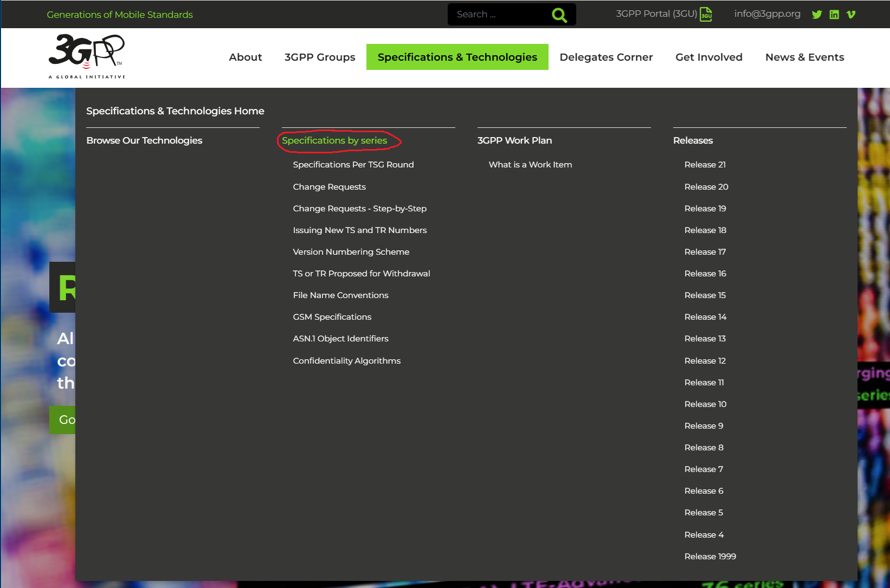Open Browse Our Technologies
Viewport: 890px width, 588px height.
coord(144,140)
